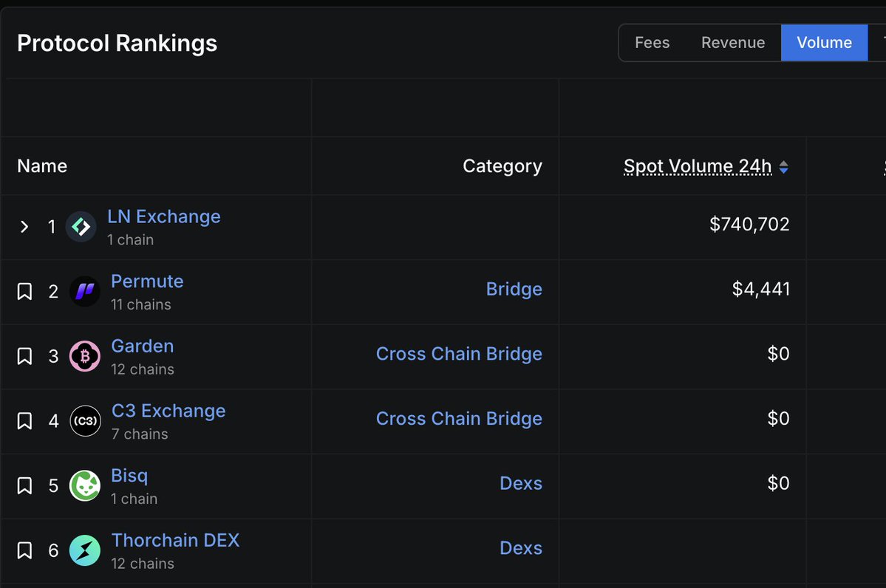Open the Dexs category for Bisq
This screenshot has width=886, height=588.
point(521,484)
